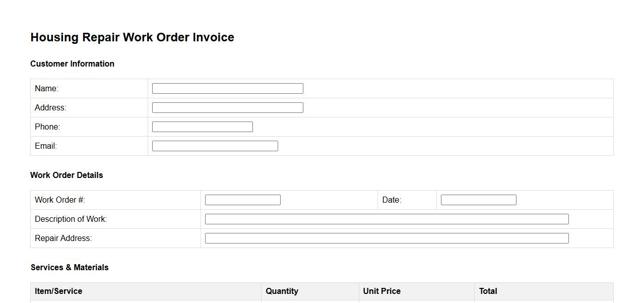Click the Name: label text
The width and height of the screenshot is (644, 303).
coord(46,89)
